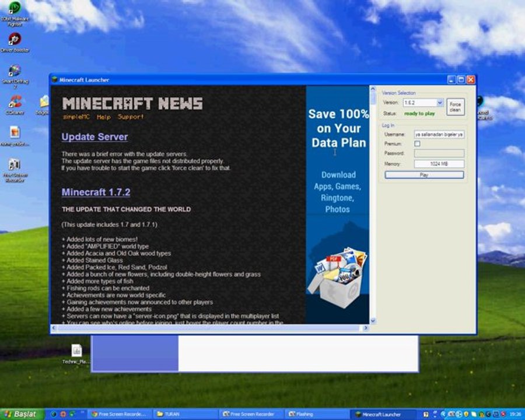This screenshot has width=525, height=420.
Task: Click the news horizontal scrollbar right arrow
Action: [366, 328]
